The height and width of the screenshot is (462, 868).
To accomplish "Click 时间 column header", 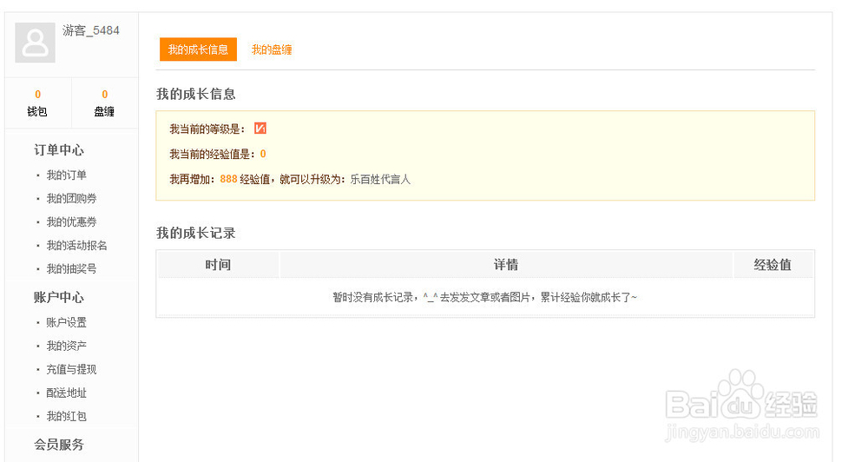I will pos(218,265).
